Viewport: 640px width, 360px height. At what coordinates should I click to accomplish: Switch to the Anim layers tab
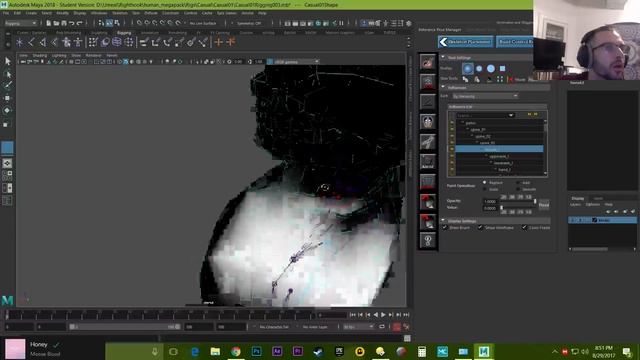[598, 198]
